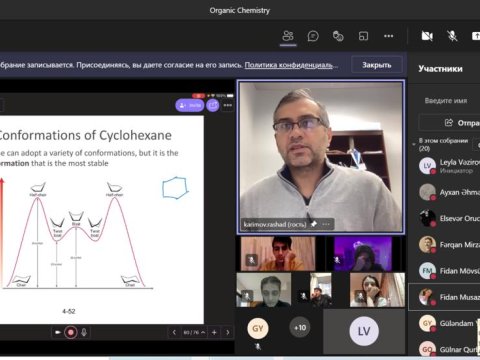Collapse the В этом собрании list
Screen dimensions: 480x360
pos(414,145)
